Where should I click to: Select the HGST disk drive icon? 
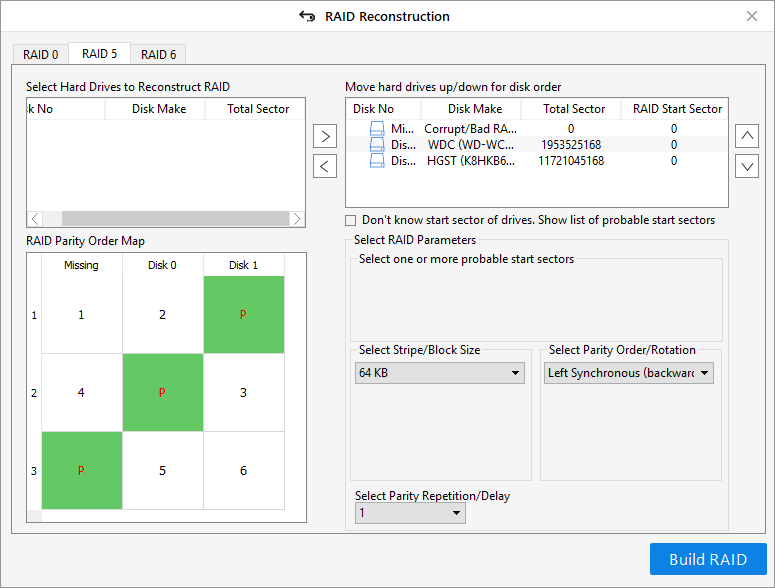[x=377, y=161]
